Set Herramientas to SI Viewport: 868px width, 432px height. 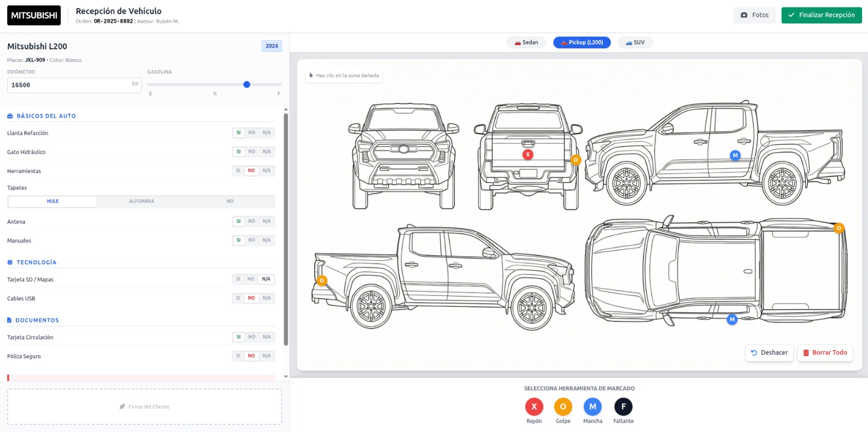click(x=238, y=171)
